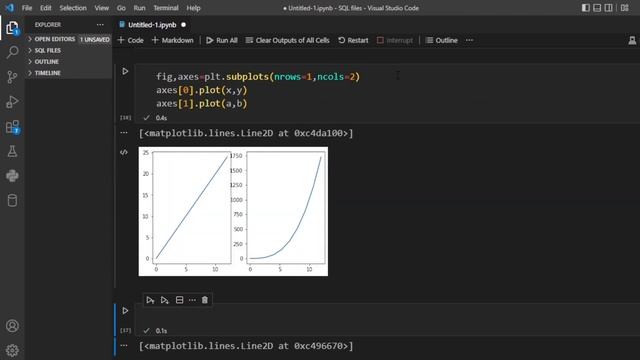The image size is (640, 360).
Task: Open the Run and Debug view
Action: click(x=12, y=102)
